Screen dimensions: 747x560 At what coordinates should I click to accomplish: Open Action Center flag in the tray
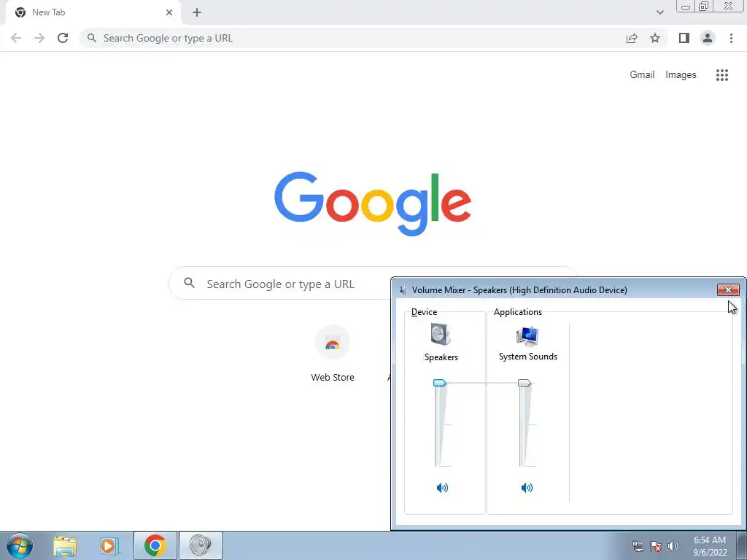[x=656, y=546]
